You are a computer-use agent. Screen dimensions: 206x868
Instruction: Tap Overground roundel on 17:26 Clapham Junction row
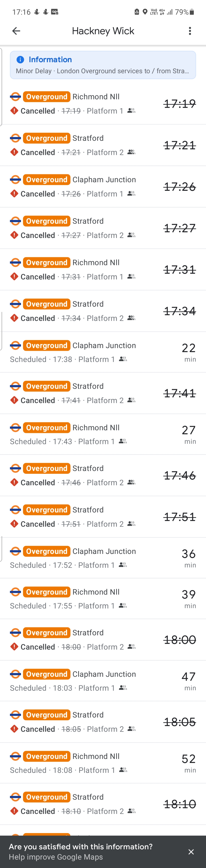pyautogui.click(x=15, y=180)
